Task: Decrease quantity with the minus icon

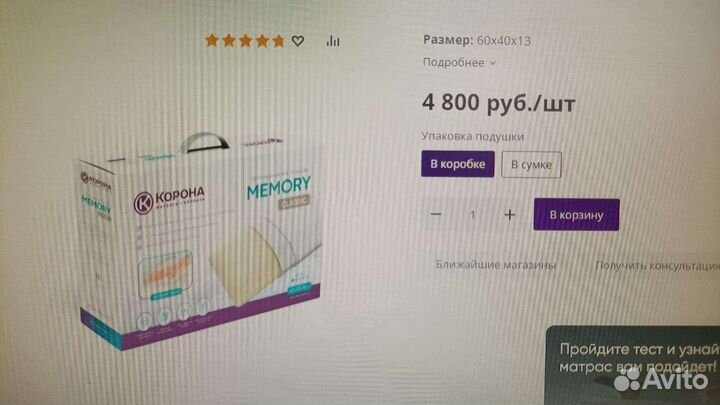Action: pyautogui.click(x=436, y=214)
